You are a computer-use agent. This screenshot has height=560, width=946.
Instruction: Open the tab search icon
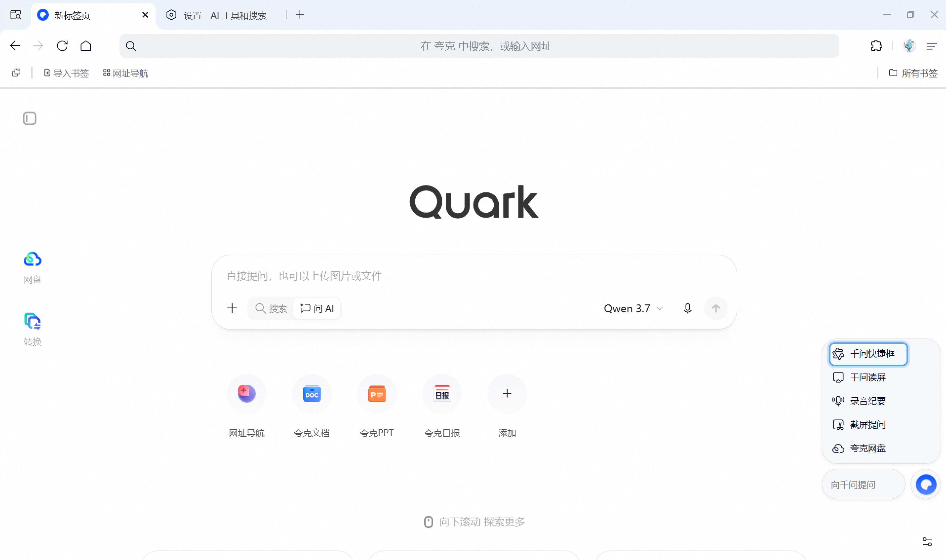[x=16, y=15]
